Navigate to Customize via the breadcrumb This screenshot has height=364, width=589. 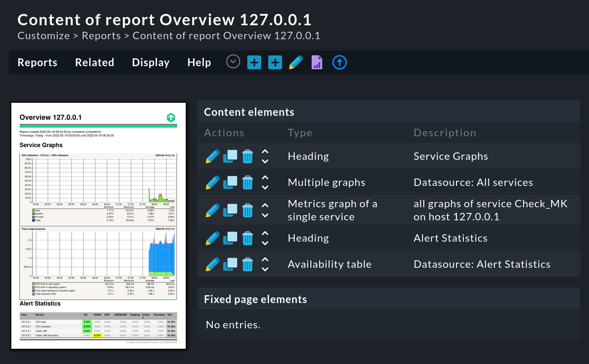pyautogui.click(x=43, y=35)
